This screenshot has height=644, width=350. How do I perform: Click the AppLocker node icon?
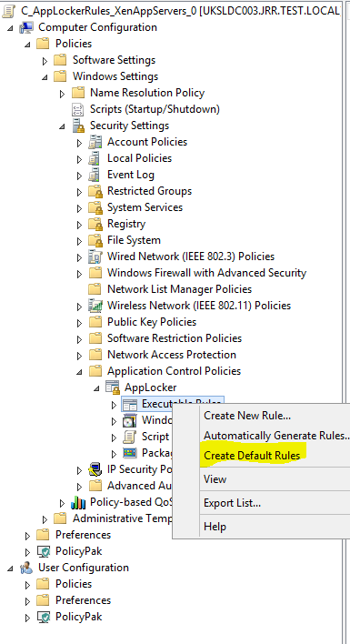coord(113,387)
